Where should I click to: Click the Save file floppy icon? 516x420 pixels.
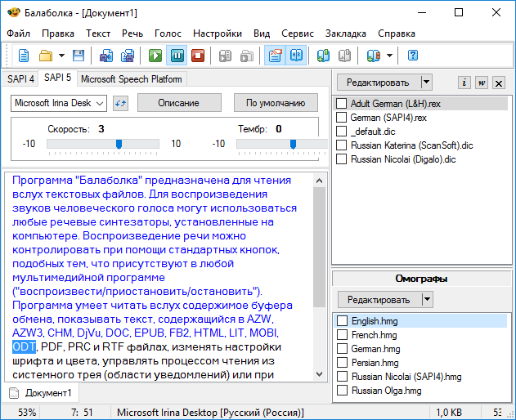click(x=79, y=56)
